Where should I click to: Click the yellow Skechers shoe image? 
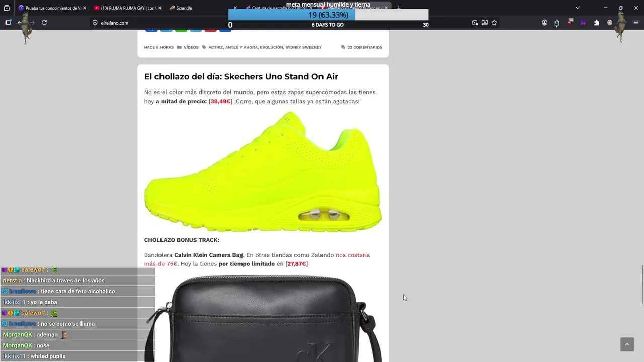tap(263, 171)
